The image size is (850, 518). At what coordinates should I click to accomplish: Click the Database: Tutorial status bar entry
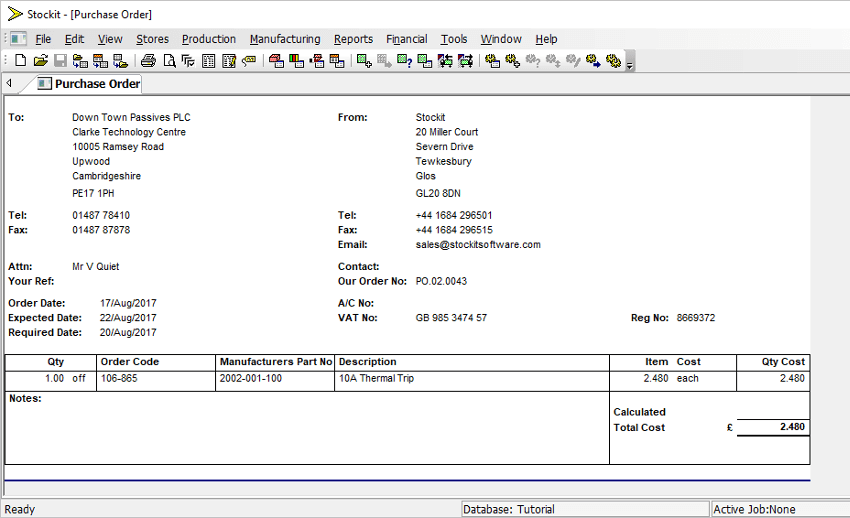click(x=585, y=509)
